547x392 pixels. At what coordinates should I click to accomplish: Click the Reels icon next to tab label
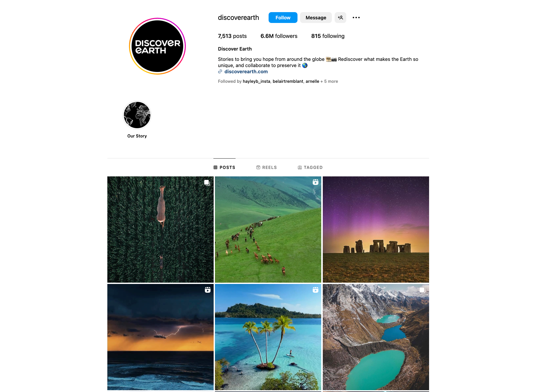[258, 167]
